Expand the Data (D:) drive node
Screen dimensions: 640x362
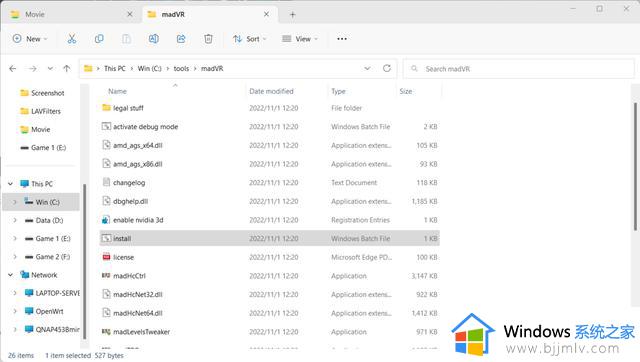tap(15, 220)
